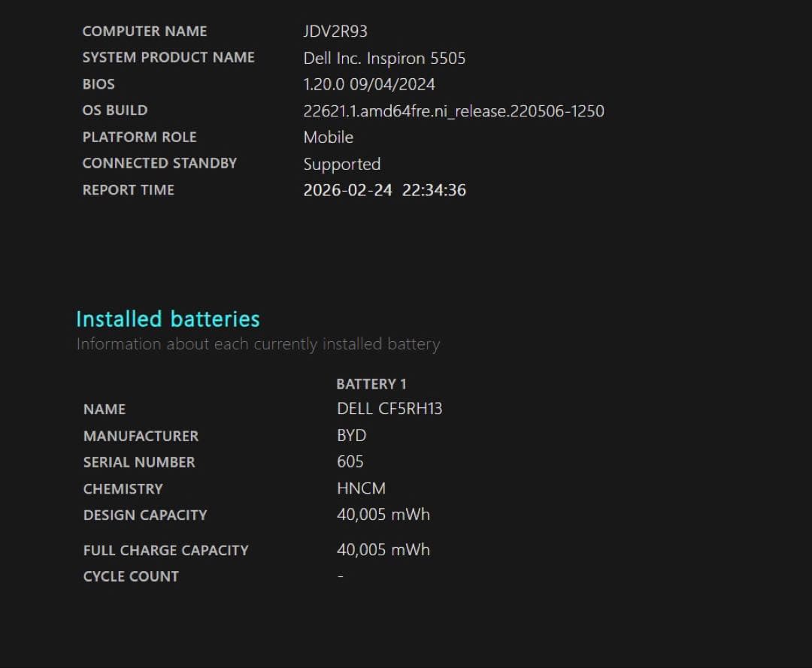The image size is (812, 668).
Task: Click the Supported connected standby value
Action: click(341, 164)
